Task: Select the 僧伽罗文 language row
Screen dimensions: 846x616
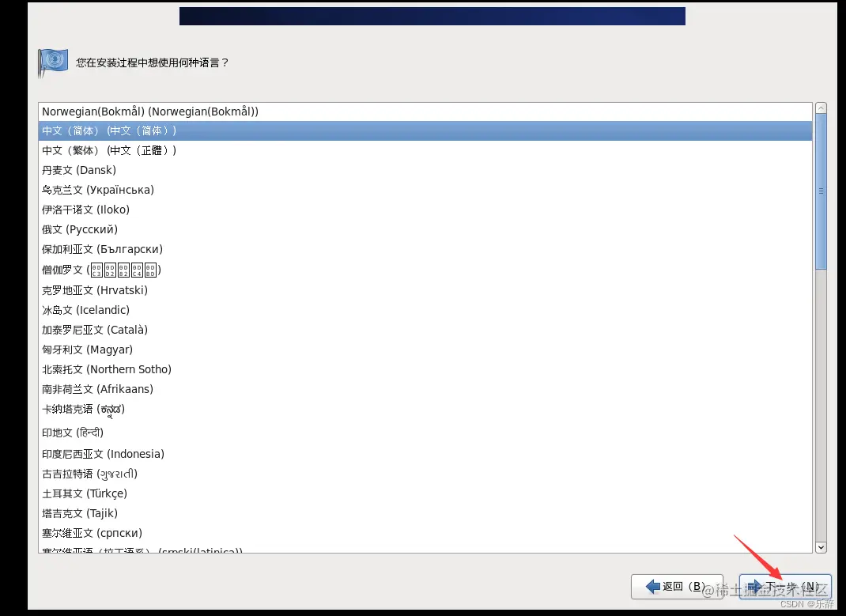Action: (425, 270)
